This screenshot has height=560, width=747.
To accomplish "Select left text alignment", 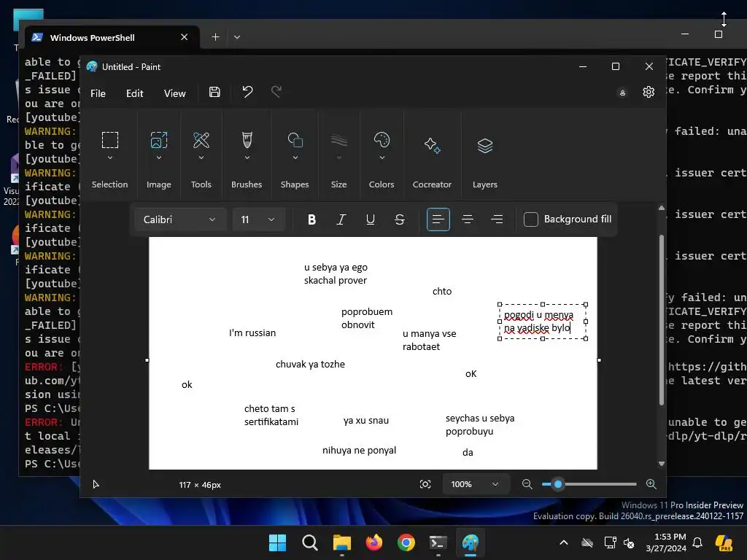I will [438, 219].
